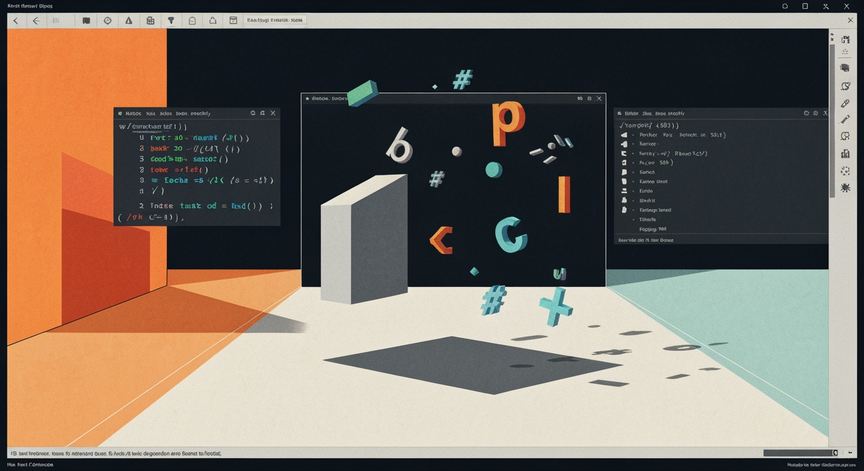This screenshot has height=471, width=864.
Task: Click the back chevron in the toolbar
Action: pos(16,20)
